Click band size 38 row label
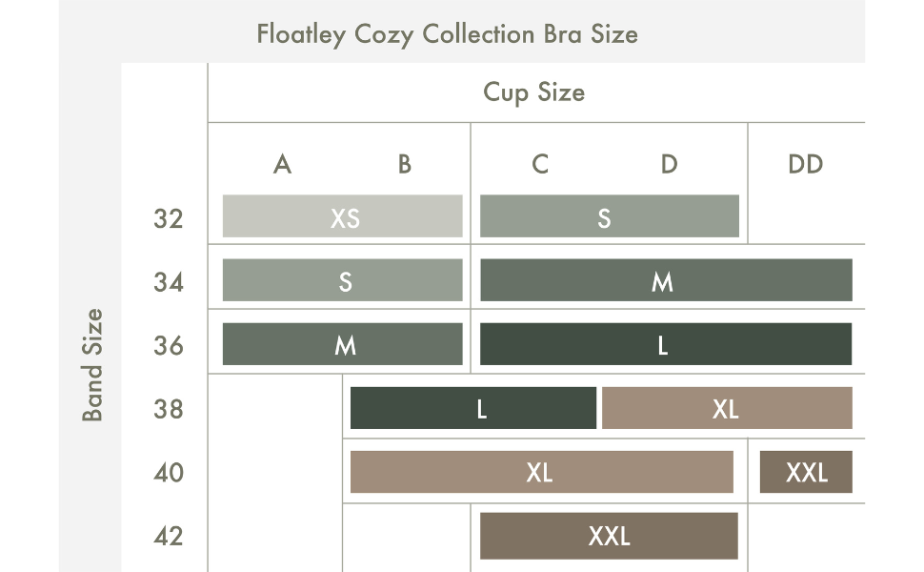Screen dimensions: 924x572 169,409
